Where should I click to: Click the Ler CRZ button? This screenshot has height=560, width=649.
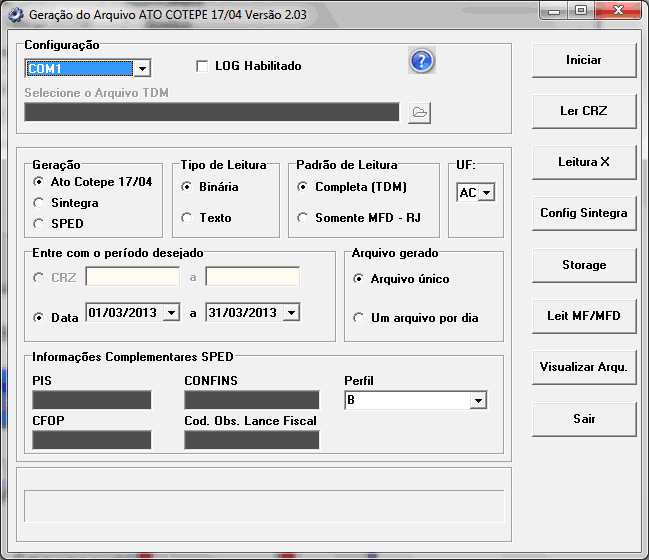pyautogui.click(x=583, y=111)
